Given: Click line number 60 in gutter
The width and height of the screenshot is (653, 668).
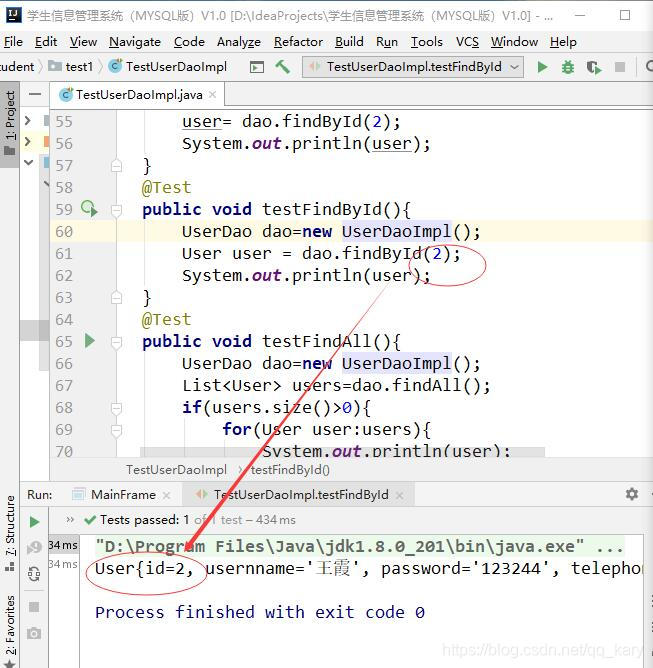Looking at the screenshot, I should click(64, 232).
